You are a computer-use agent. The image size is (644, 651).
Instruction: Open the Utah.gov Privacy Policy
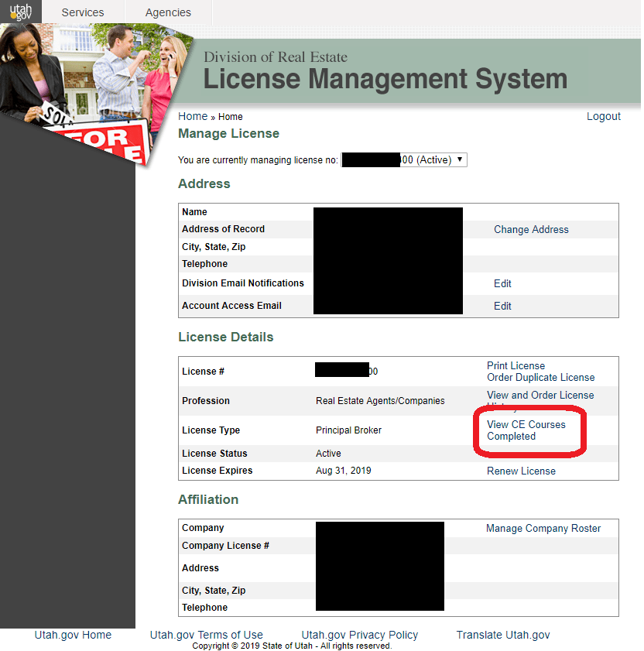[x=359, y=635]
